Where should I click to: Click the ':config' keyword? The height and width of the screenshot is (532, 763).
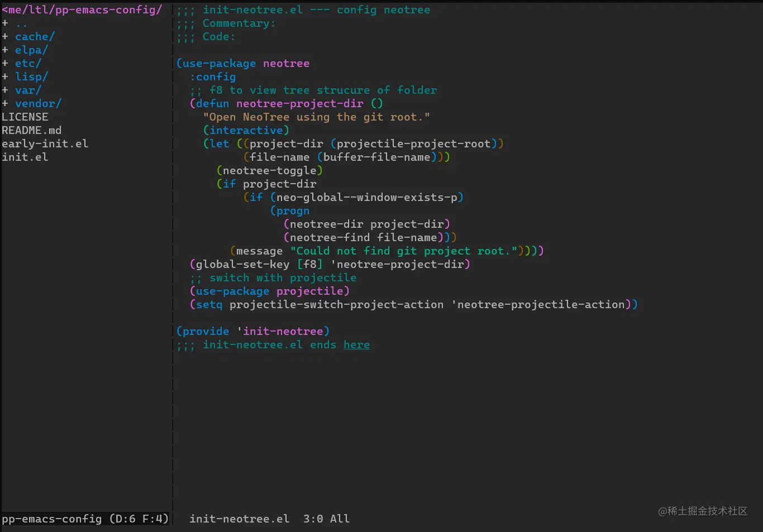click(212, 76)
